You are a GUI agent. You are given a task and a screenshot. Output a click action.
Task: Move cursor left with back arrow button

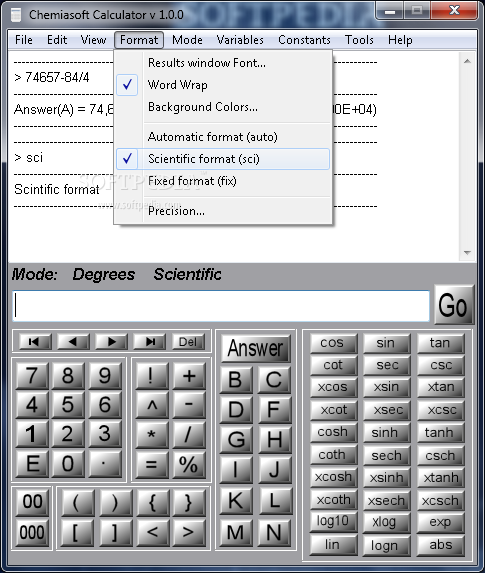pos(73,342)
